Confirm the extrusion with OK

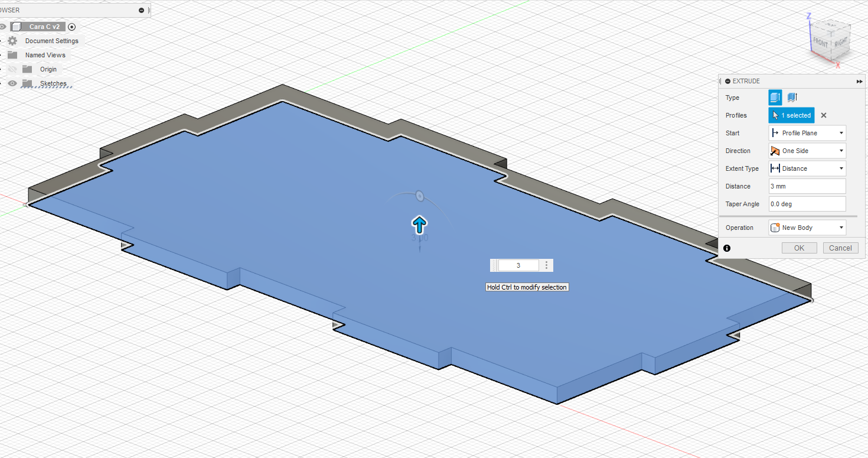tap(799, 248)
